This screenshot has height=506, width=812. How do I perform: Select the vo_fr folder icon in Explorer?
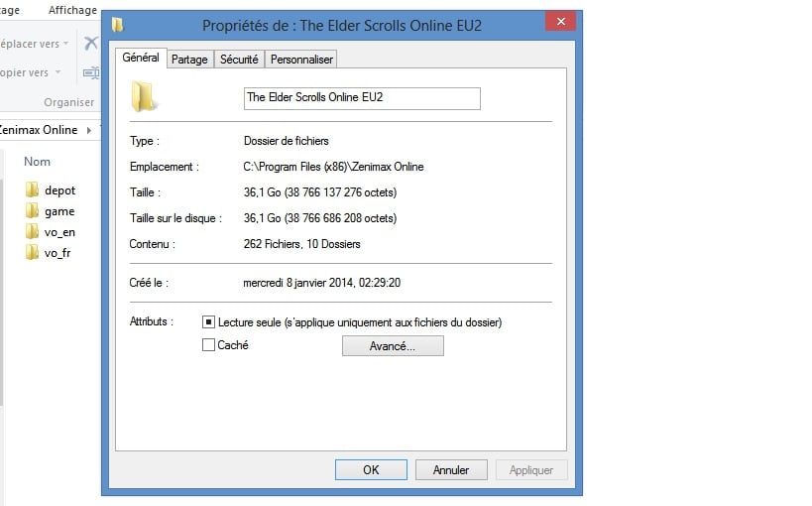click(x=32, y=252)
